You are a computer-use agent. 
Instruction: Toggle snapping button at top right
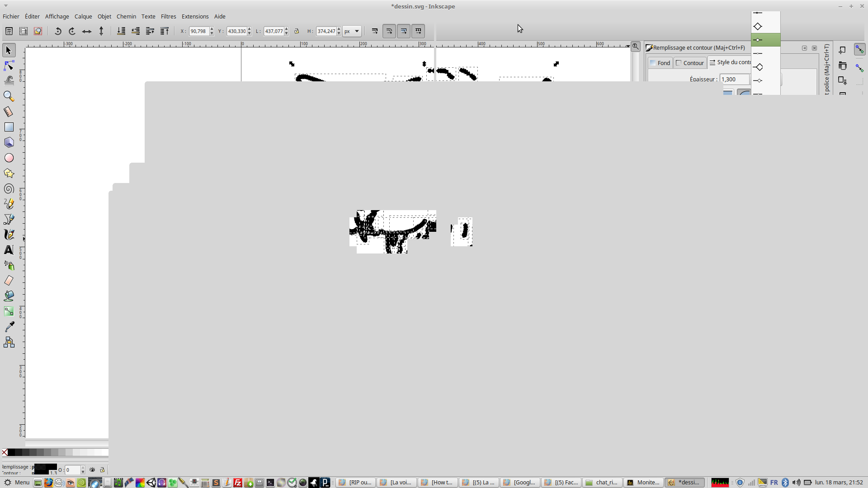coord(859,50)
